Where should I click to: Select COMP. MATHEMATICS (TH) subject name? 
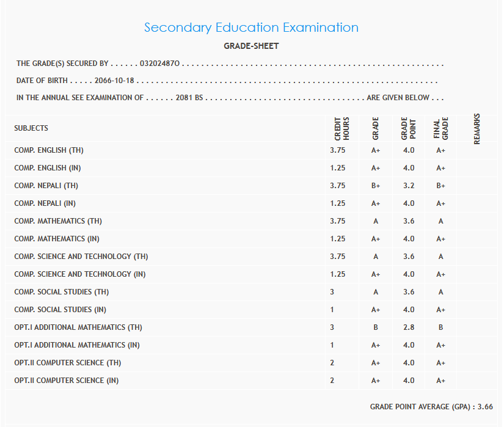pos(58,221)
